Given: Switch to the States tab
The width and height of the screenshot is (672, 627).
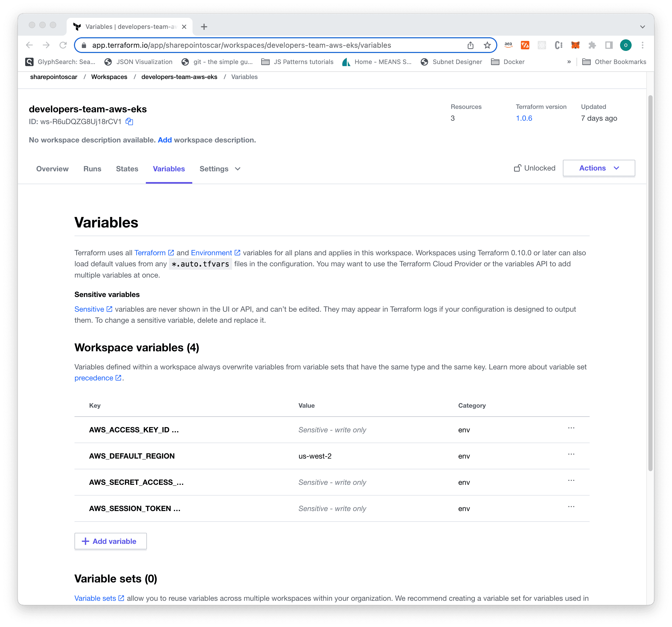Looking at the screenshot, I should [127, 169].
